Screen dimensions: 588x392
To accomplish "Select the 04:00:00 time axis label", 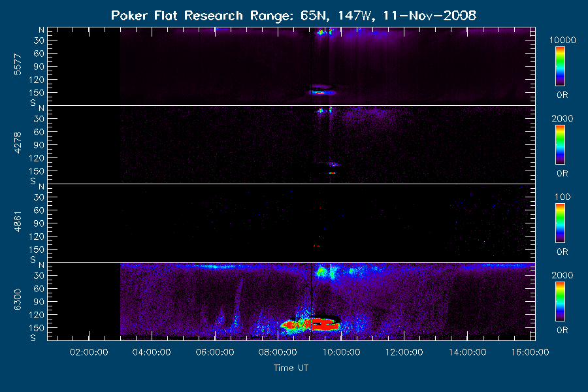I will point(152,352).
